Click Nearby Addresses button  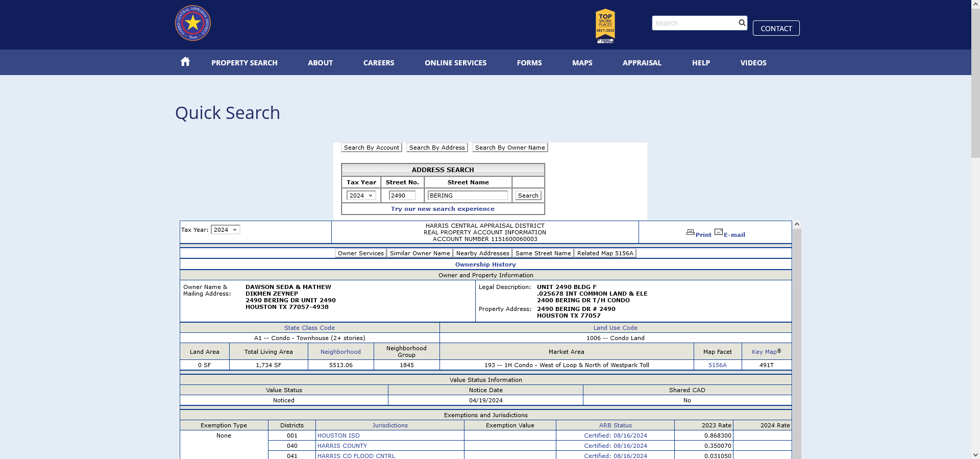[x=482, y=253]
